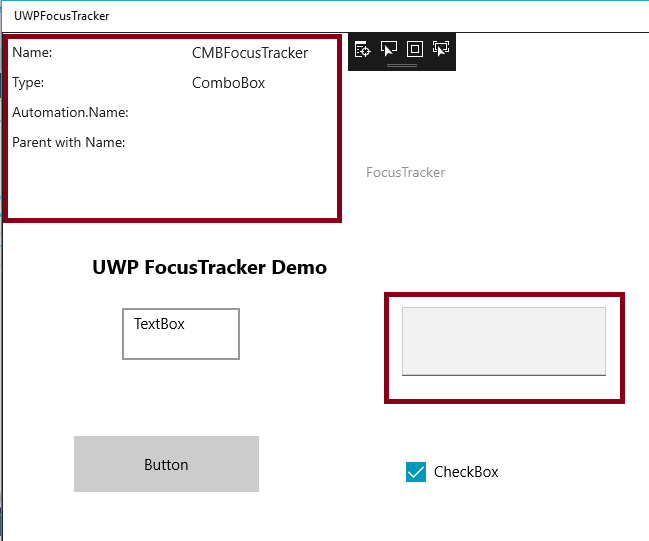Focus the TextBox input field

coord(181,334)
